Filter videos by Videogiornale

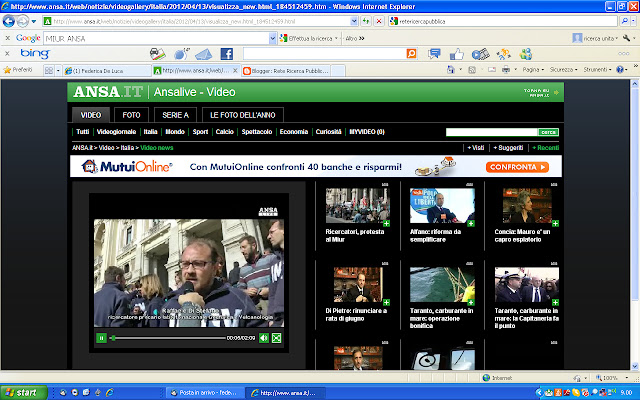click(x=116, y=131)
